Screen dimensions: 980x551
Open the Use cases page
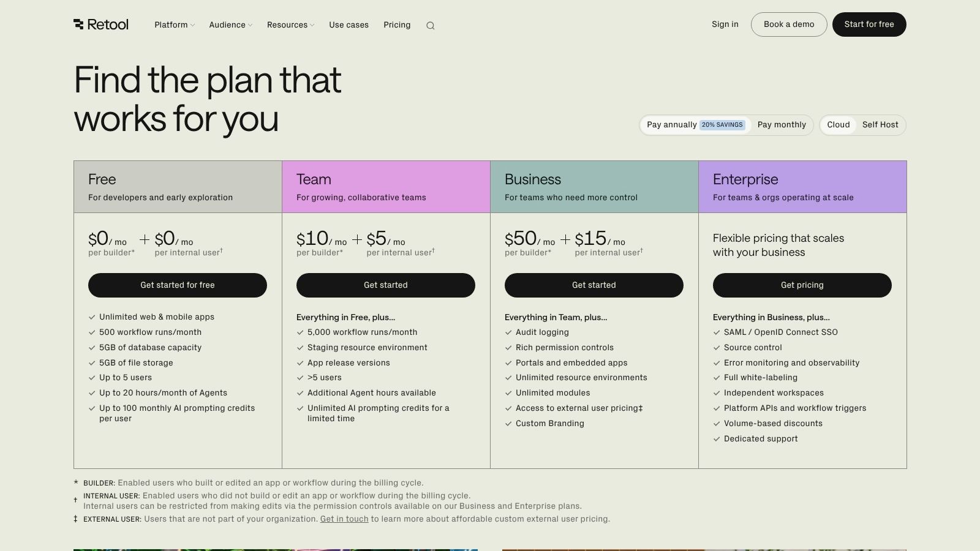[x=349, y=24]
